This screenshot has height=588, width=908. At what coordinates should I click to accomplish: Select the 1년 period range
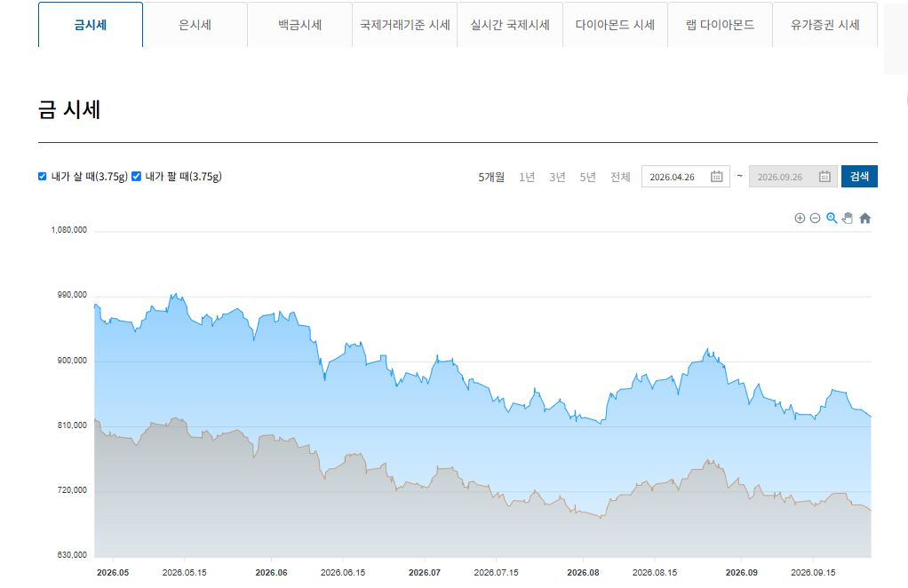[x=526, y=177]
